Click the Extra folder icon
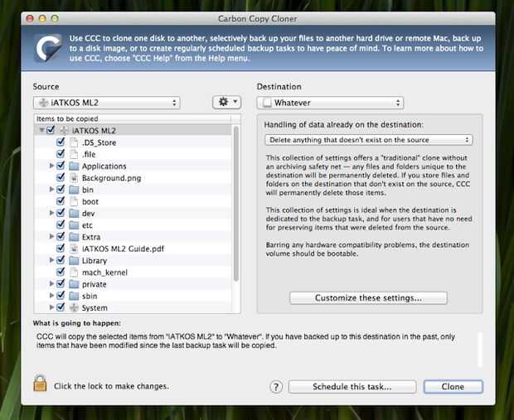 pos(74,237)
